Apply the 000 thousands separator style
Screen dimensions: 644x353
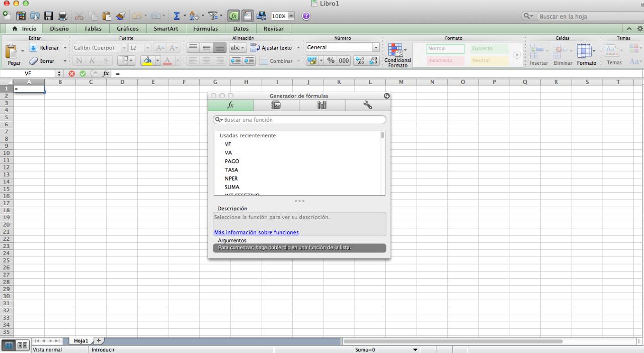[x=344, y=61]
